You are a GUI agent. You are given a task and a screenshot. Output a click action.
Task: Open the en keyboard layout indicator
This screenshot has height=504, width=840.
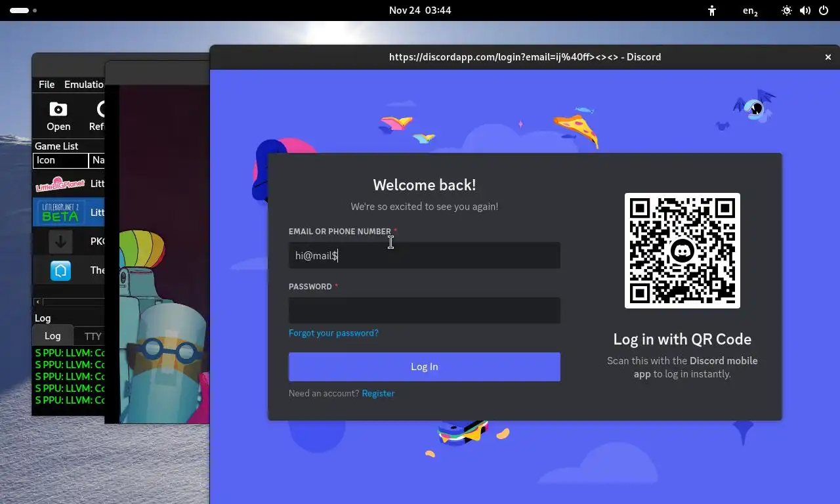point(750,10)
